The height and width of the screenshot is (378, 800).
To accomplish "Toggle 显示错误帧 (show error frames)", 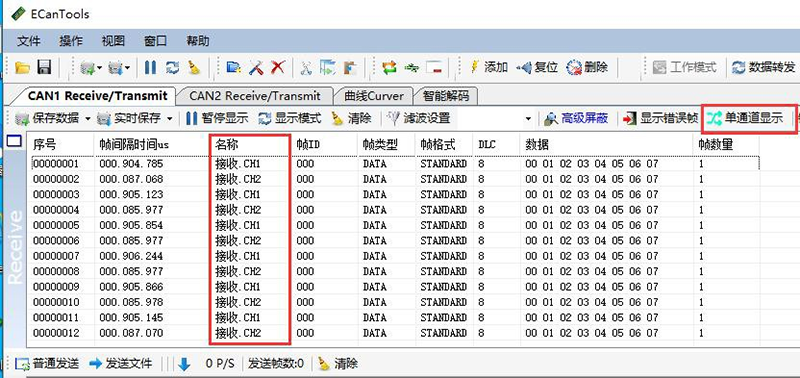I will (x=661, y=118).
